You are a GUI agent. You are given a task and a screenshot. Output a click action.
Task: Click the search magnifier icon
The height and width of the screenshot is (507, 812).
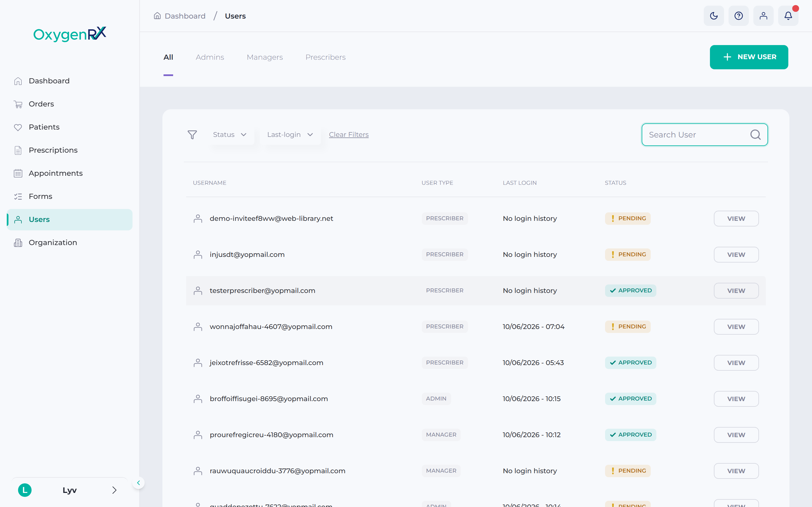pos(755,135)
